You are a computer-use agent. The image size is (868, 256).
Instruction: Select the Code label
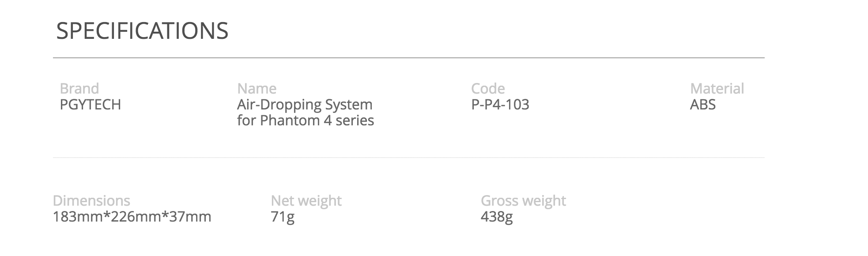[x=488, y=88]
